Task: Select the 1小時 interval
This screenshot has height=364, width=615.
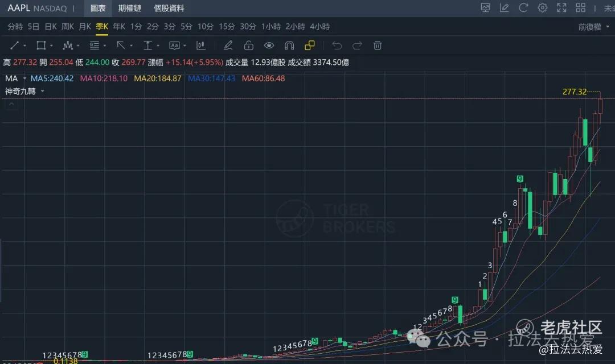Action: click(x=271, y=27)
